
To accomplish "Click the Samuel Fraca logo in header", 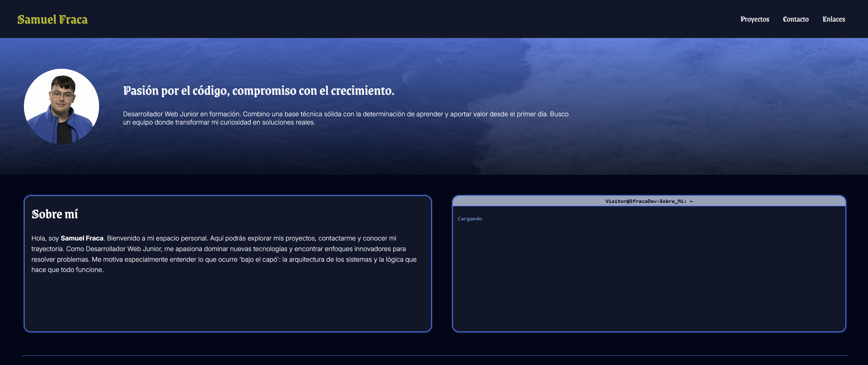I will point(52,19).
